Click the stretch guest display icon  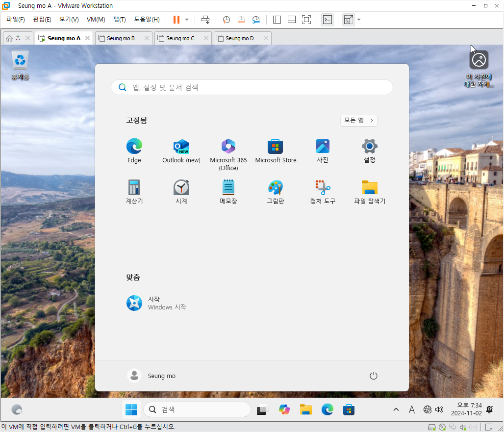(x=349, y=20)
